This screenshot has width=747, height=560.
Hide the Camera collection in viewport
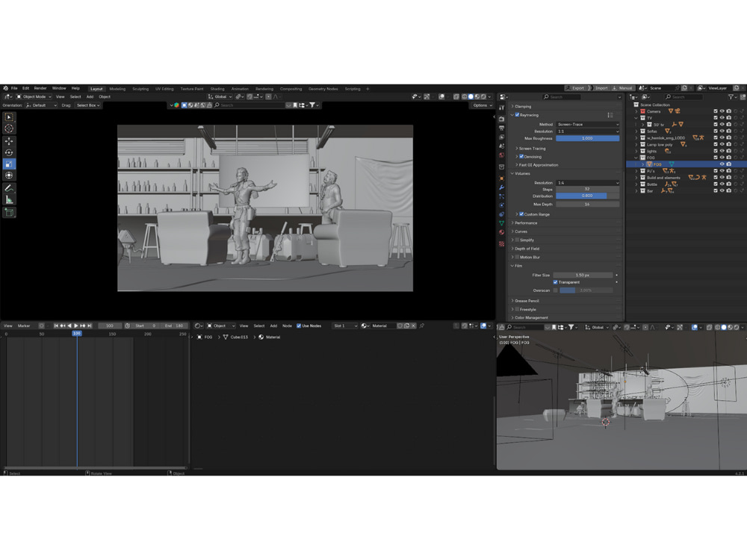pyautogui.click(x=722, y=111)
